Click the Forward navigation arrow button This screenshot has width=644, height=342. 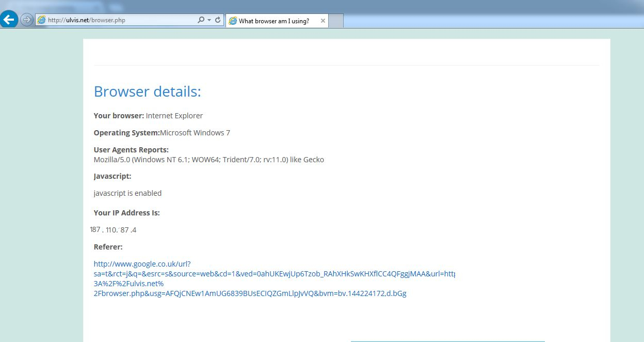(x=26, y=20)
